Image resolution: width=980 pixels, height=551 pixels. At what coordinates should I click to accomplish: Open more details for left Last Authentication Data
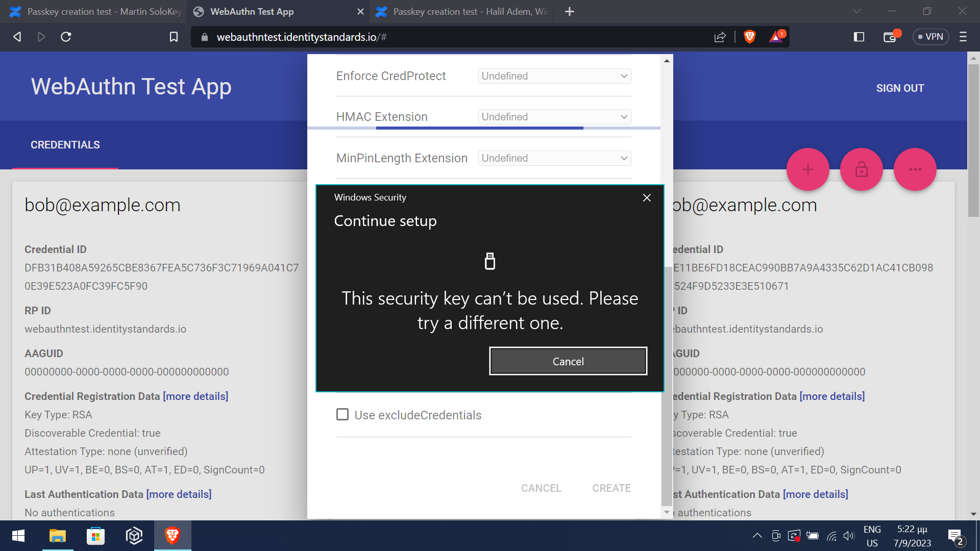179,494
